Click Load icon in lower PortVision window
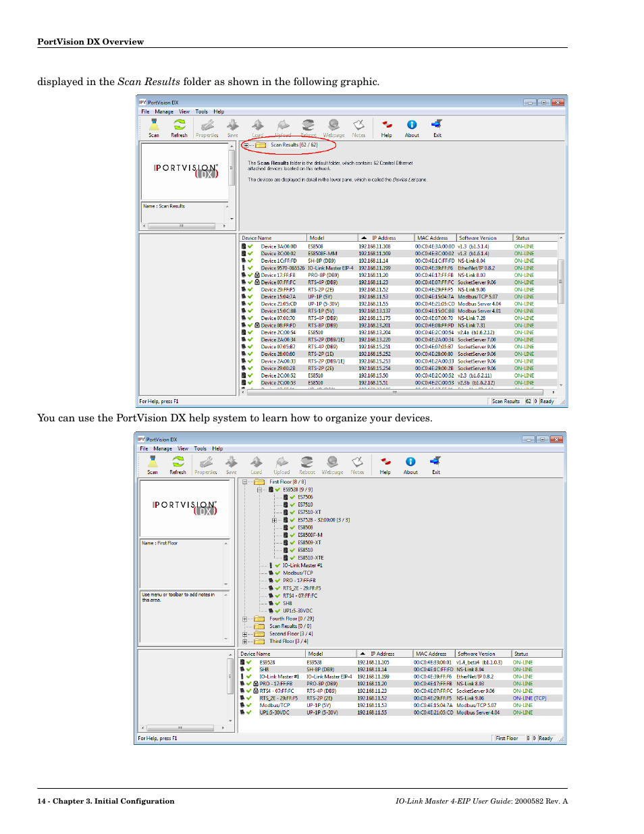This screenshot has height=834, width=644. pos(257,465)
